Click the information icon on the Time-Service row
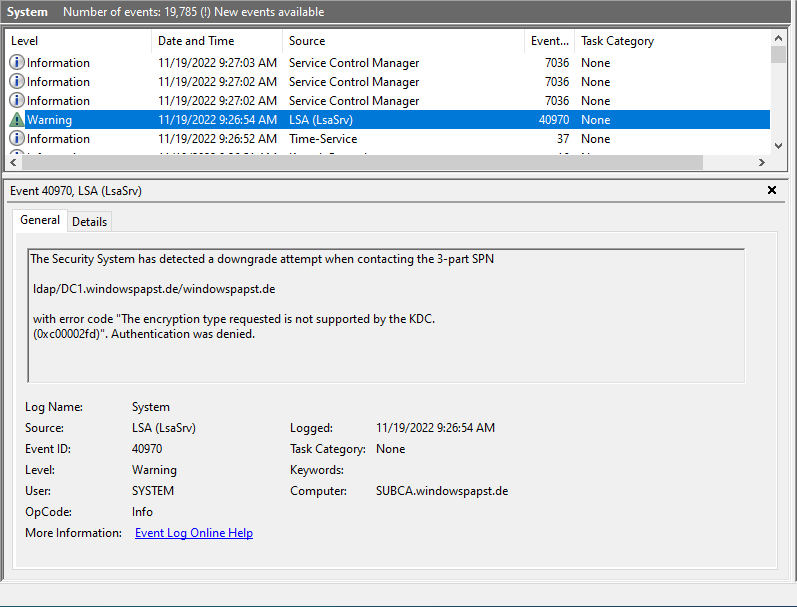Image resolution: width=797 pixels, height=607 pixels. tap(16, 139)
